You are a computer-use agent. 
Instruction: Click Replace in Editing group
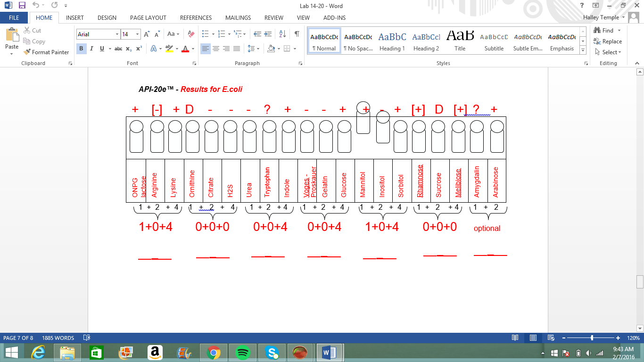click(608, 41)
